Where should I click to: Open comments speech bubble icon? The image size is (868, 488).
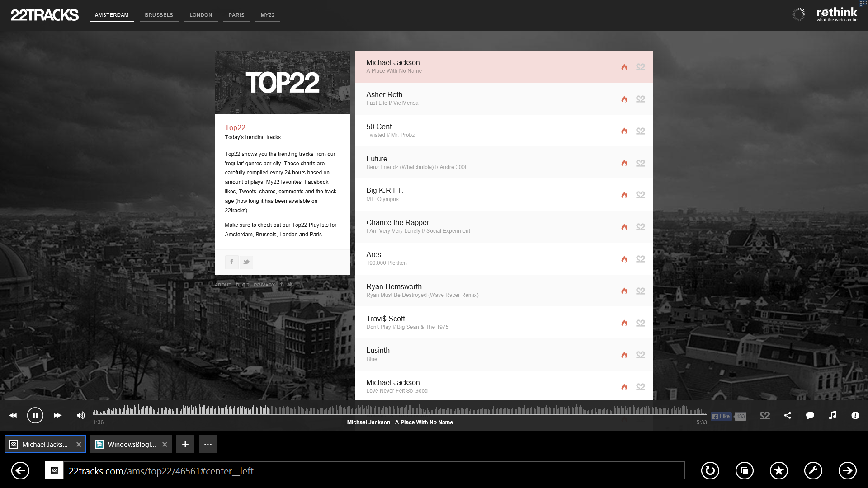810,415
